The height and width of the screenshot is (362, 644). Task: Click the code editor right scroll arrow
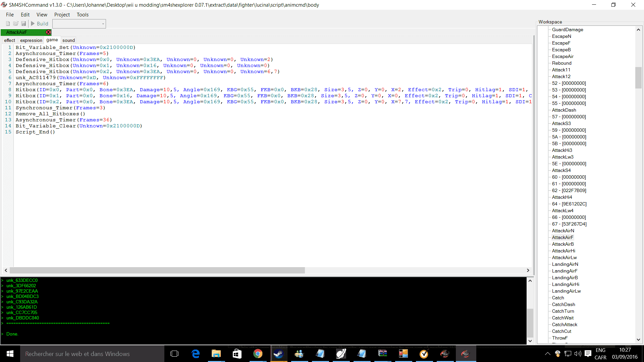coord(528,270)
